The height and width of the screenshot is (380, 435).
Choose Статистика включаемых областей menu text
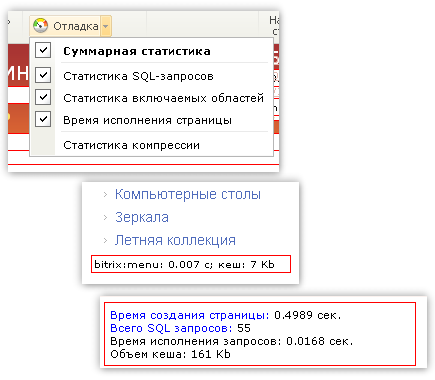(x=164, y=98)
